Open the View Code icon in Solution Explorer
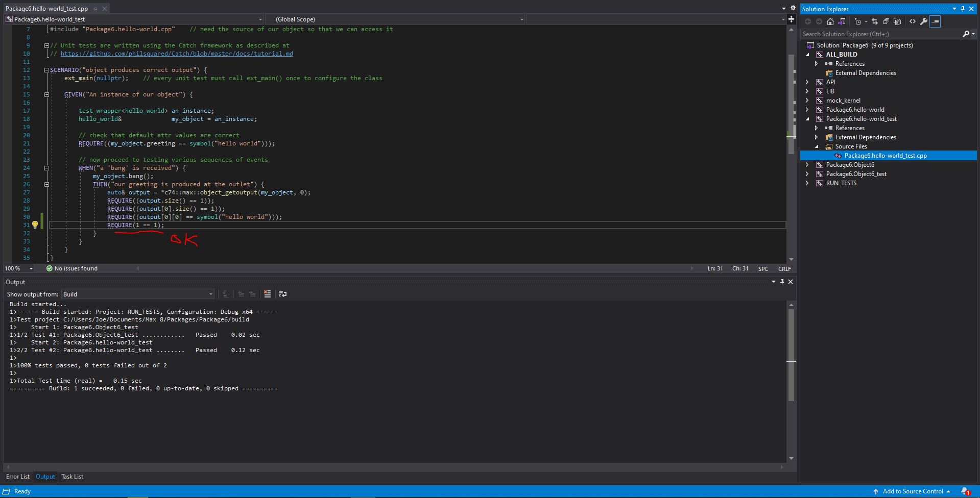This screenshot has height=498, width=980. [x=913, y=21]
